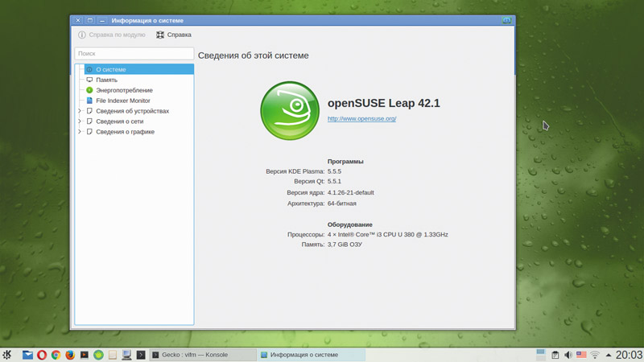Click the US flag keyboard layout indicator

[581, 355]
